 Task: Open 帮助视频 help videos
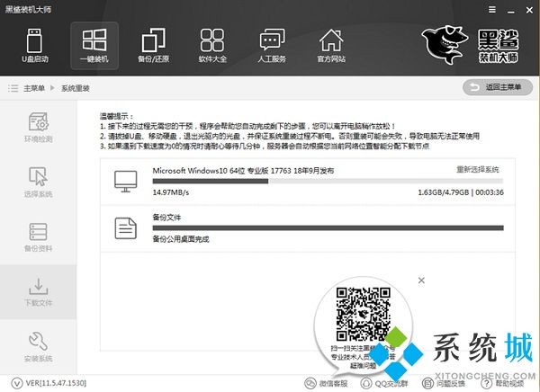(x=502, y=383)
